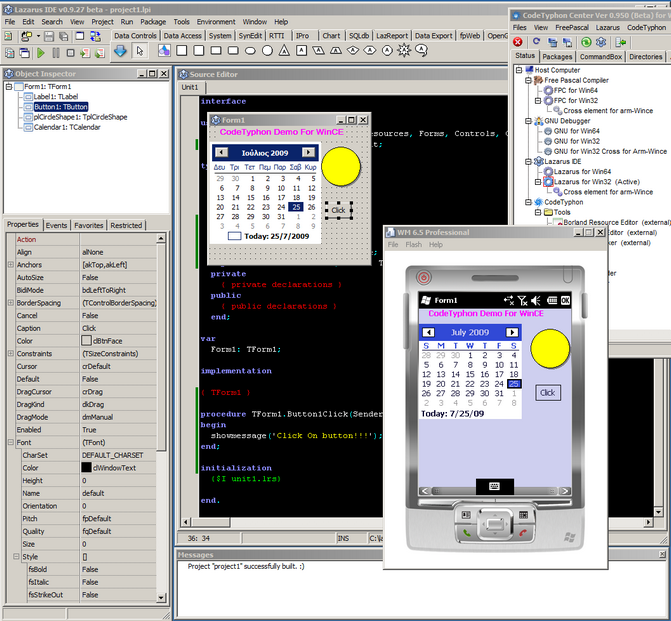Pick the starburst shape component in palette

click(404, 51)
